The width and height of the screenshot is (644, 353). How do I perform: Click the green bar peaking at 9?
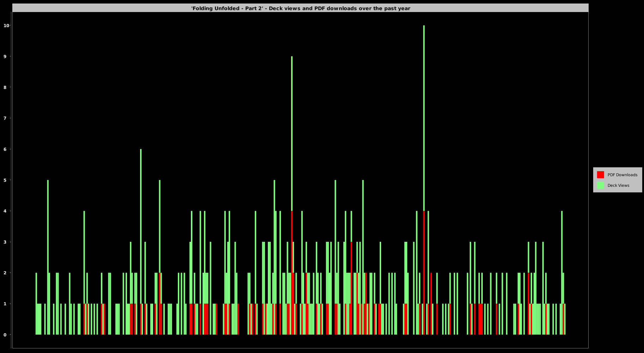pyautogui.click(x=292, y=134)
